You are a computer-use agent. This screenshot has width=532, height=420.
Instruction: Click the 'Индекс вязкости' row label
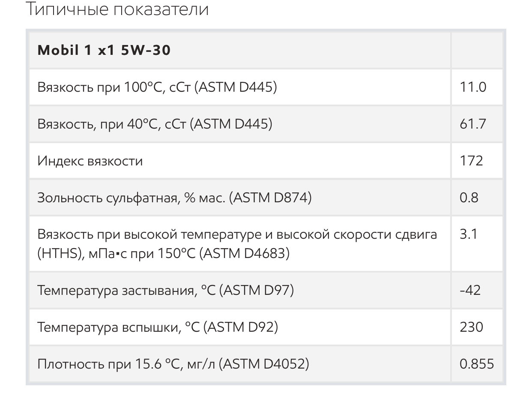coord(90,161)
